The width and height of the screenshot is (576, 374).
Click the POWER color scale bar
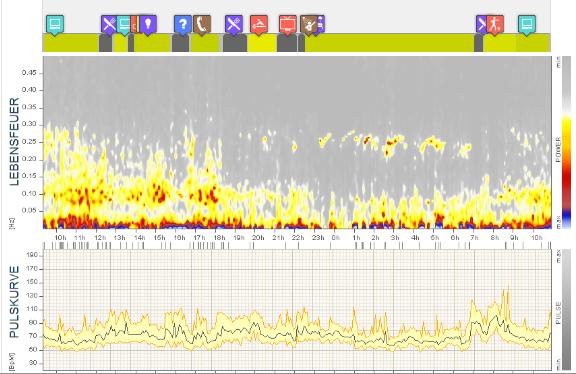pyautogui.click(x=566, y=142)
